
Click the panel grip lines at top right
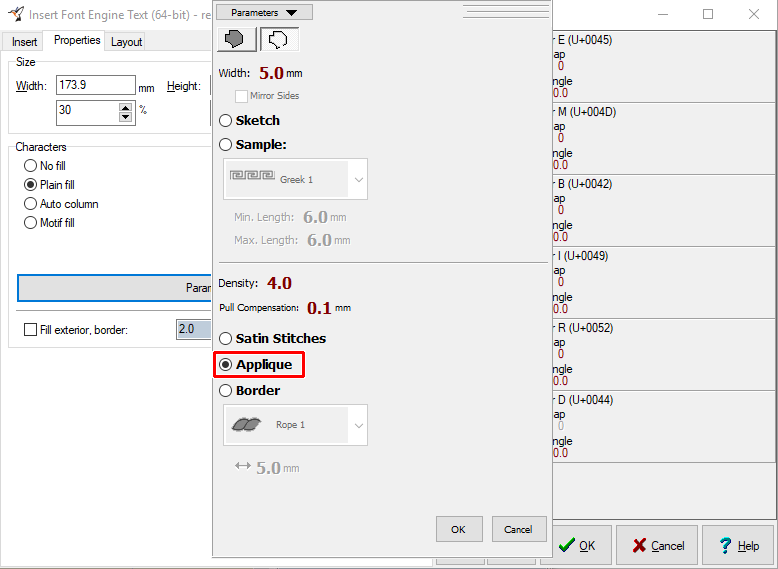pyautogui.click(x=507, y=11)
